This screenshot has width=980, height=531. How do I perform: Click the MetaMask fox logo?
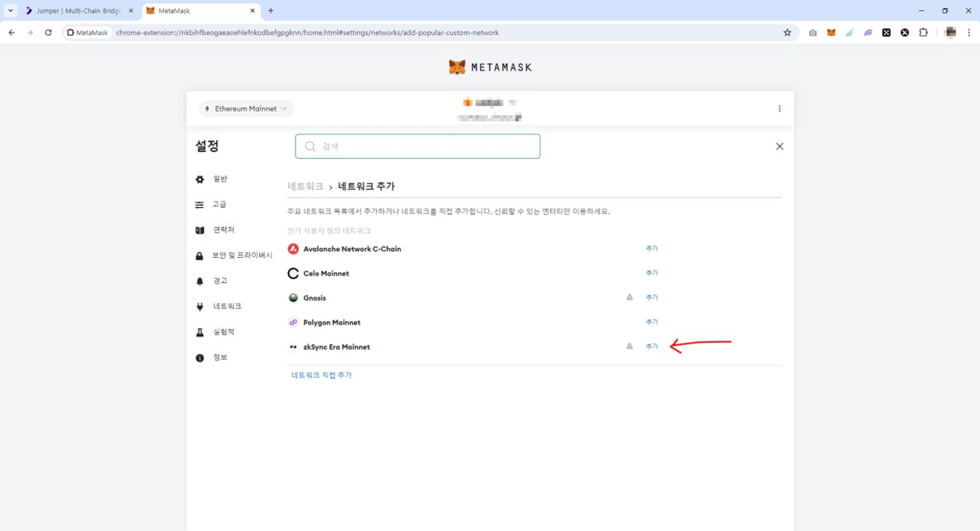[x=457, y=67]
